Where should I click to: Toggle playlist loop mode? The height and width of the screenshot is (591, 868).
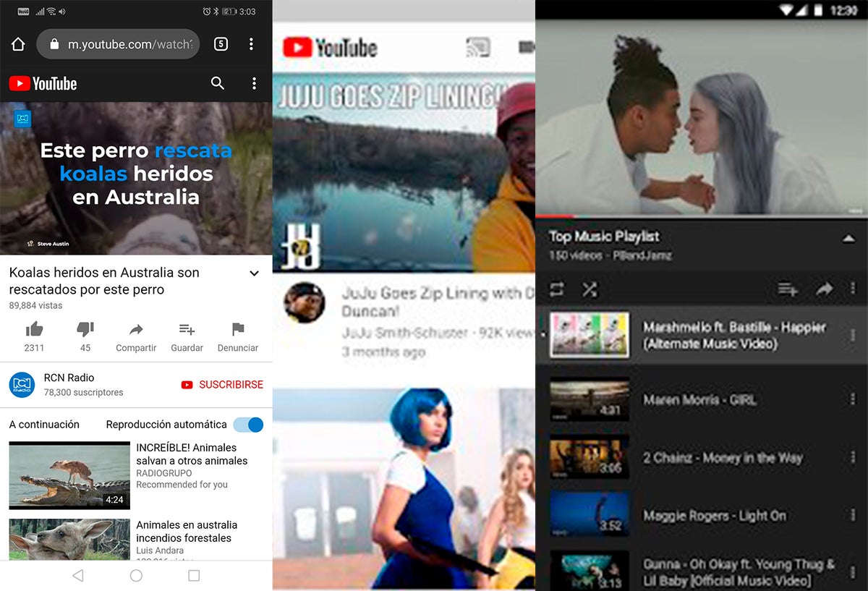point(556,289)
